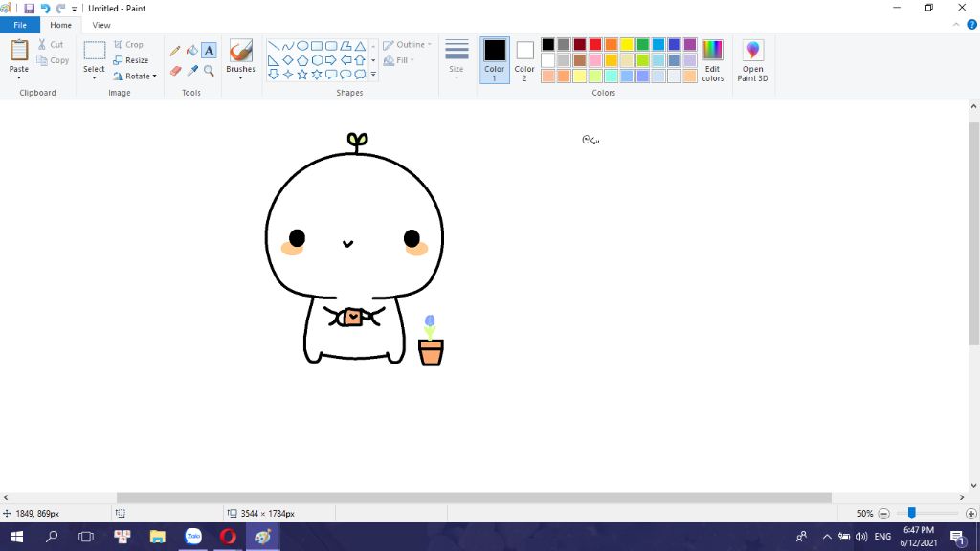Click the Save icon in the title bar

(x=30, y=9)
